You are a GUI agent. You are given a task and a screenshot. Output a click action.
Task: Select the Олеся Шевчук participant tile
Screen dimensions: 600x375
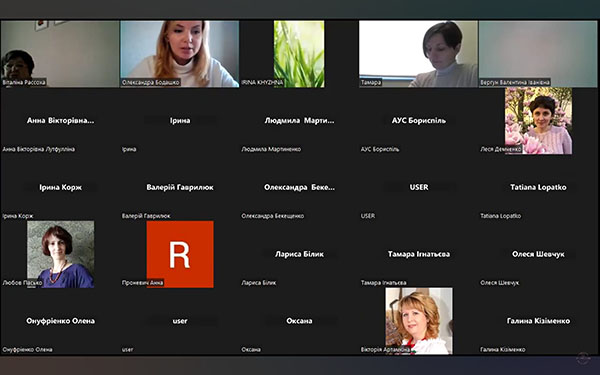coord(538,254)
